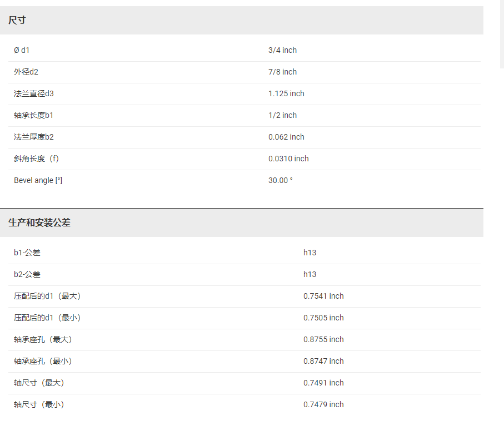Select the 法兰直径d3 label
The height and width of the screenshot is (430, 504).
[x=34, y=94]
